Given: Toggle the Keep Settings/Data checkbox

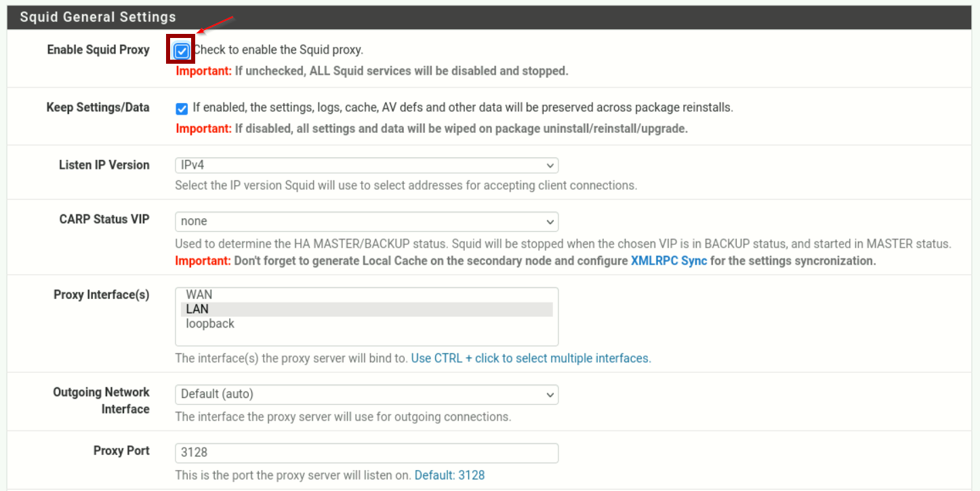Looking at the screenshot, I should 182,109.
